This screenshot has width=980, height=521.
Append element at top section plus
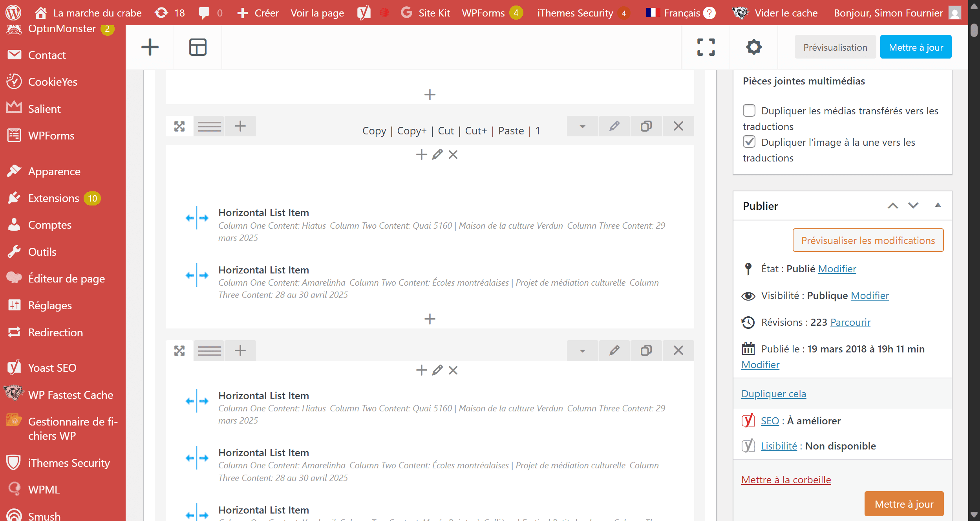point(430,95)
